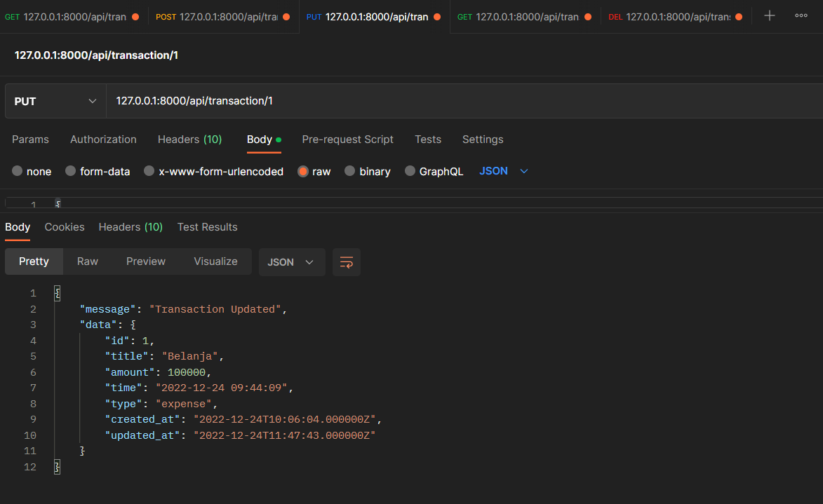Image resolution: width=823 pixels, height=504 pixels.
Task: Click the time value "2022-12-24 09:44:09"
Action: (x=222, y=388)
